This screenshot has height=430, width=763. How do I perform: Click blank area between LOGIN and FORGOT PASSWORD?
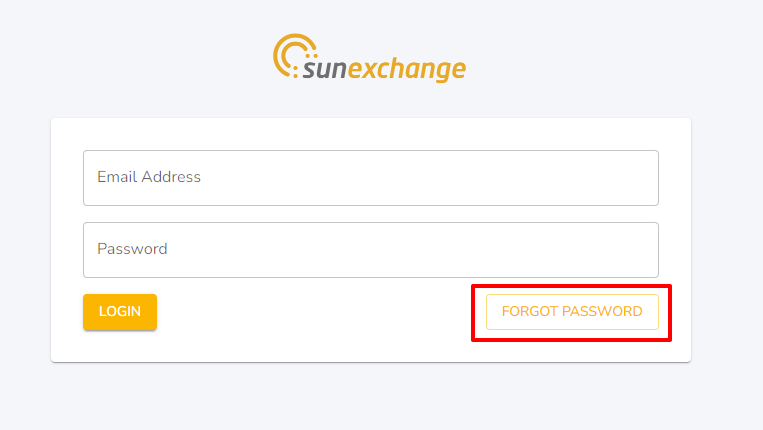click(x=314, y=312)
